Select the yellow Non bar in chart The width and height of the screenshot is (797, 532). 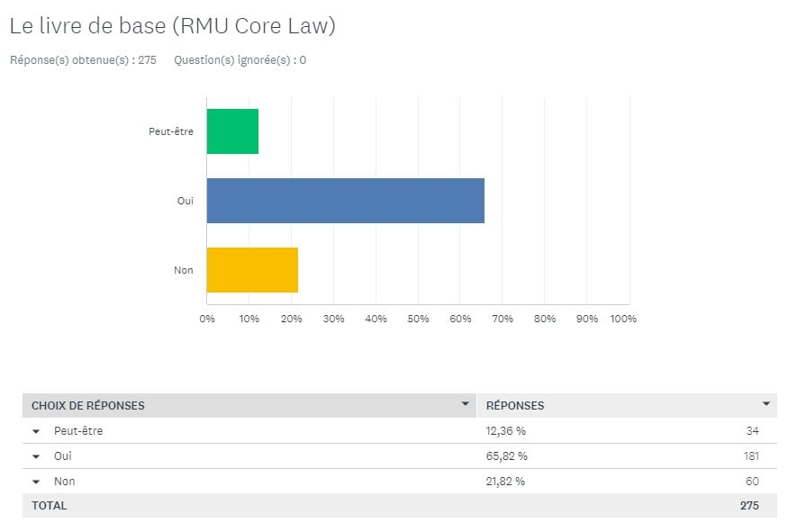pyautogui.click(x=252, y=270)
